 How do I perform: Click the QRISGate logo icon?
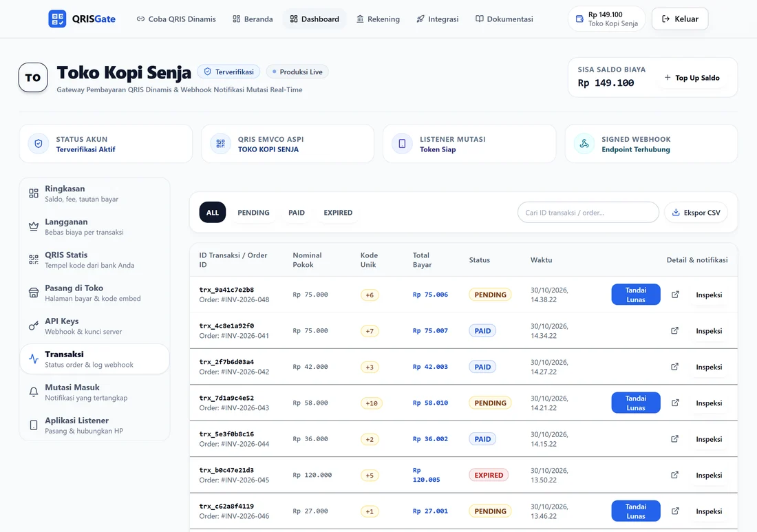(57, 19)
